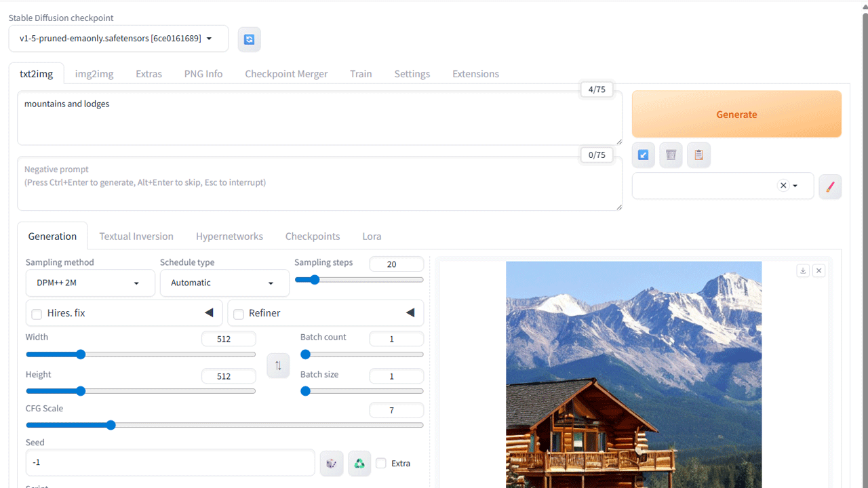
Task: Enable the Refiner checkbox
Action: (239, 314)
